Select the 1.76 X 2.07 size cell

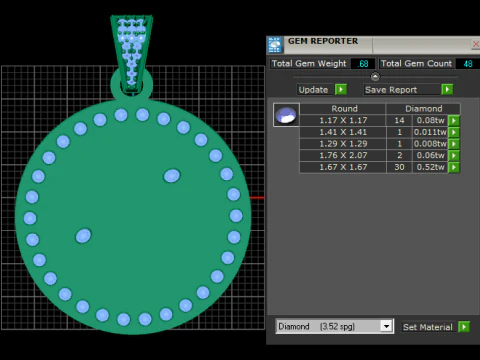[x=343, y=155]
